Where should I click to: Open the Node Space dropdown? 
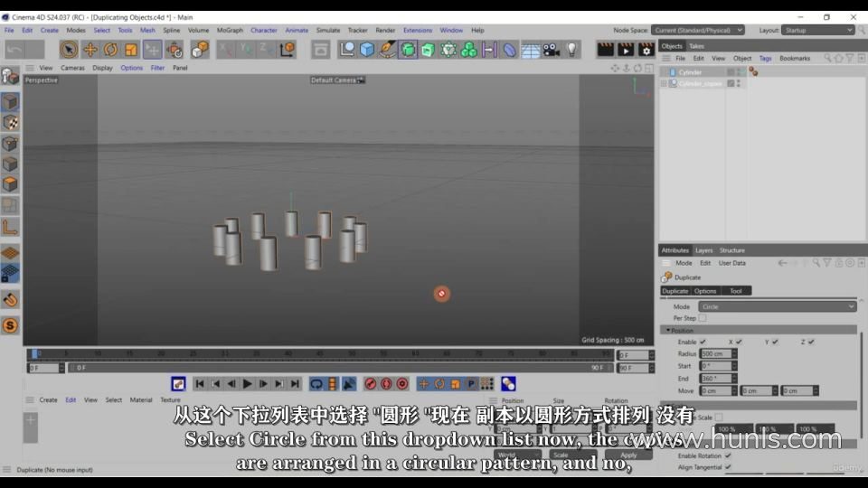click(x=697, y=31)
